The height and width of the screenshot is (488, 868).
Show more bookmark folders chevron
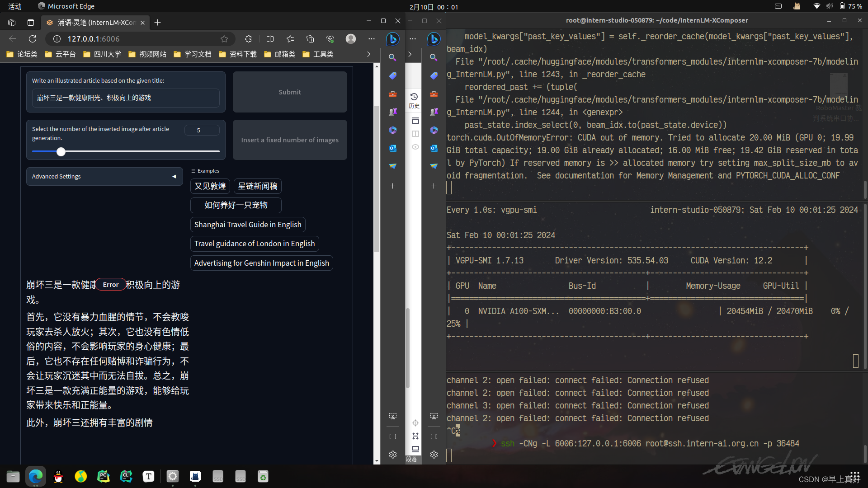[x=369, y=54]
